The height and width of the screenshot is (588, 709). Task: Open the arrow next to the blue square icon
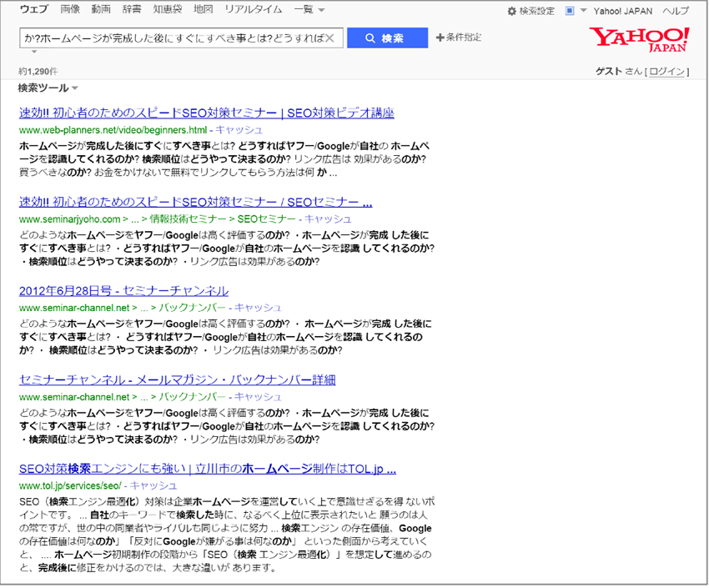point(583,10)
